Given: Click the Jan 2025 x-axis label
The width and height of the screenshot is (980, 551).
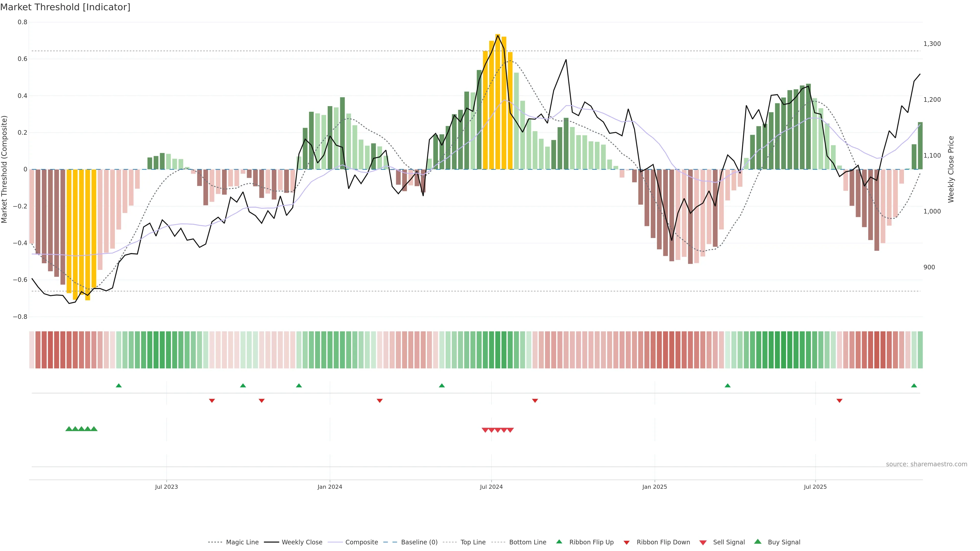Looking at the screenshot, I should point(654,487).
